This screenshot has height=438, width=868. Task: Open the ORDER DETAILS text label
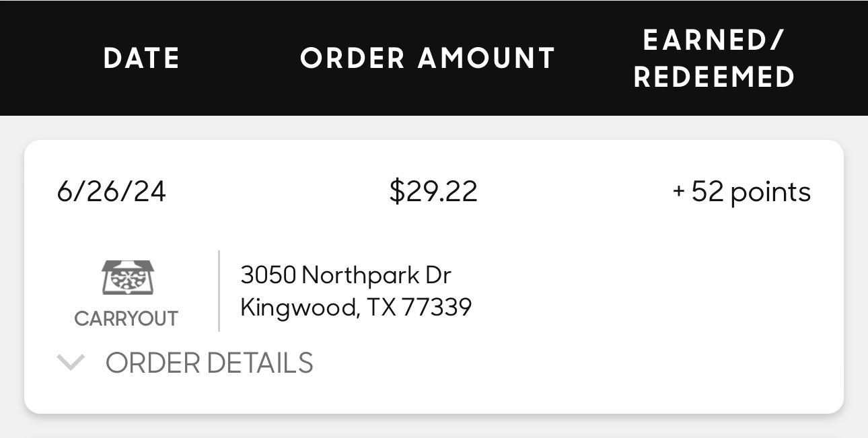click(209, 363)
